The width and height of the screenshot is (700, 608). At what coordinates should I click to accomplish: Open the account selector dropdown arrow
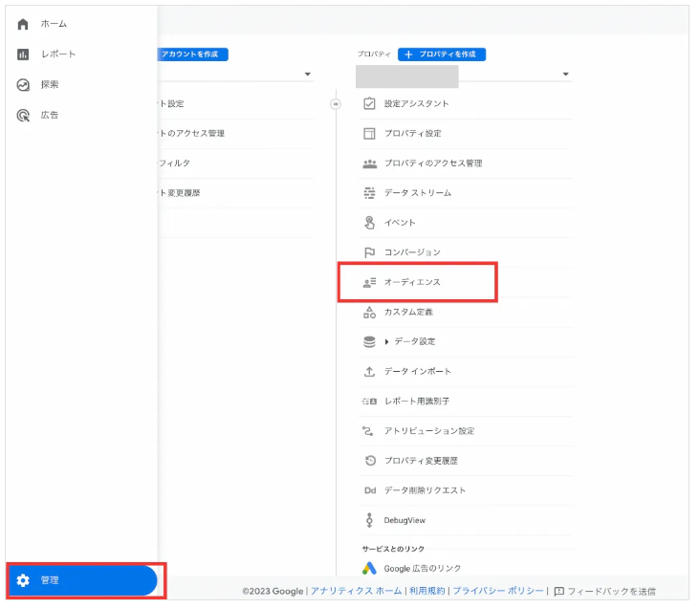(x=307, y=75)
